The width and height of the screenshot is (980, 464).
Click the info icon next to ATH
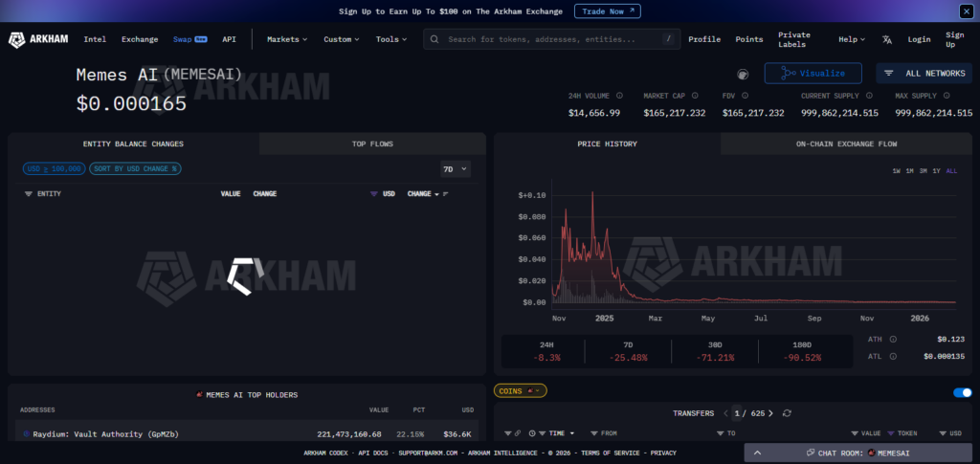pyautogui.click(x=893, y=339)
